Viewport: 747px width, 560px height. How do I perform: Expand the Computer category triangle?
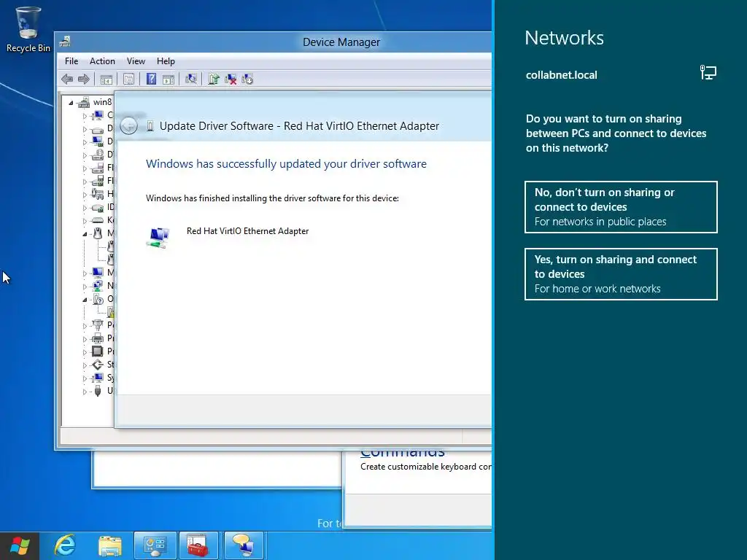pos(85,116)
